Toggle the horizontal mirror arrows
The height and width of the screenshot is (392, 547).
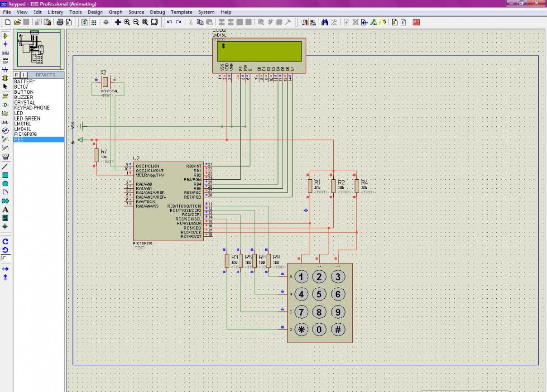(5, 268)
